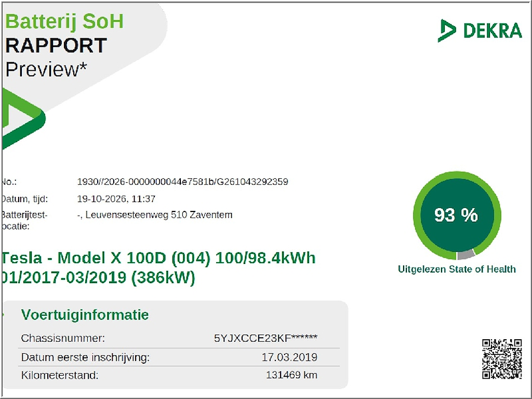
Task: Click the DEKRA logo
Action: (x=480, y=31)
